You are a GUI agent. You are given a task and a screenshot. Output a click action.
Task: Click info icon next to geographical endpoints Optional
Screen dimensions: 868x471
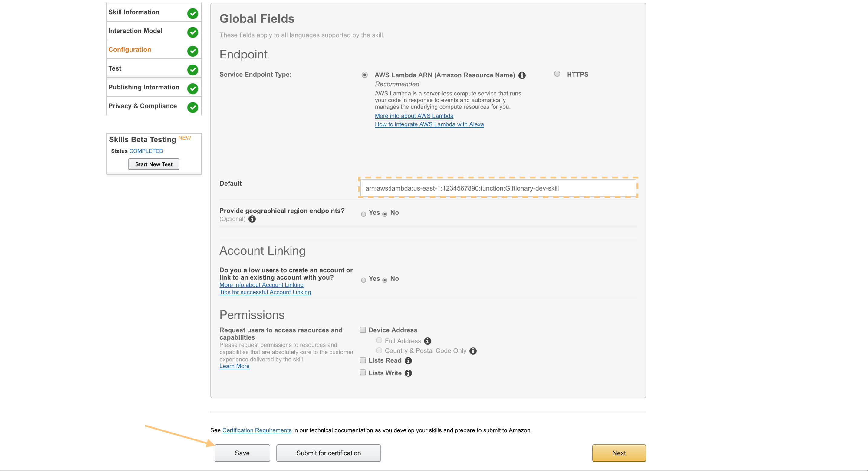(x=252, y=219)
